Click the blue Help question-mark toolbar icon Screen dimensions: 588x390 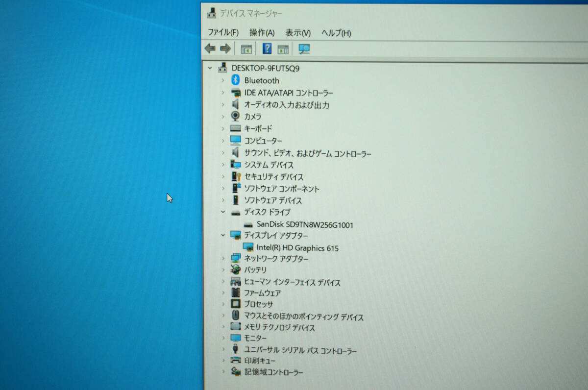[x=267, y=49]
